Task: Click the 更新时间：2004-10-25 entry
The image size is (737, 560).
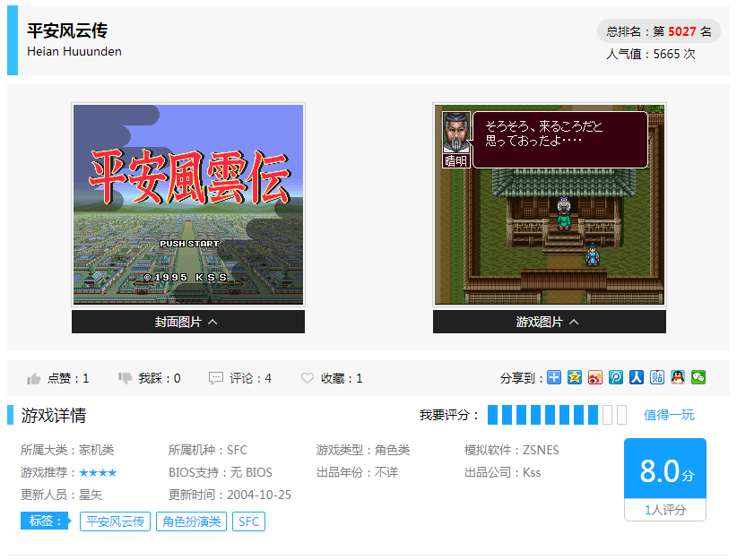Action: (x=230, y=495)
